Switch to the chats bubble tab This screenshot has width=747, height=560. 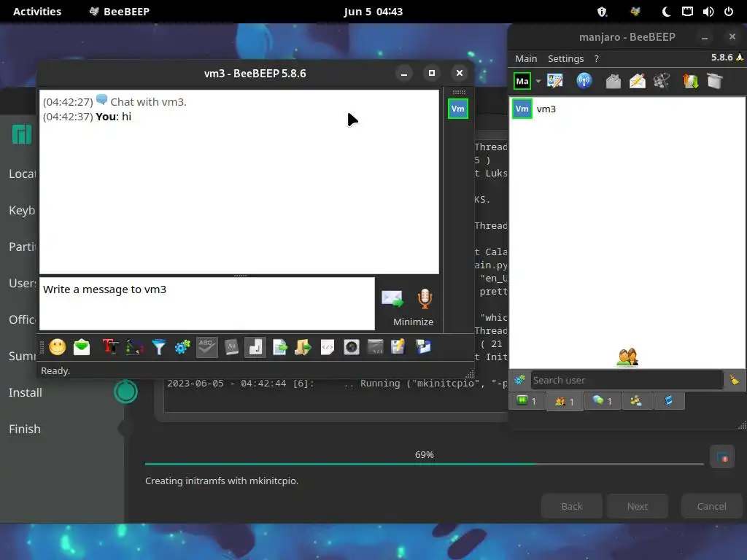[602, 402]
